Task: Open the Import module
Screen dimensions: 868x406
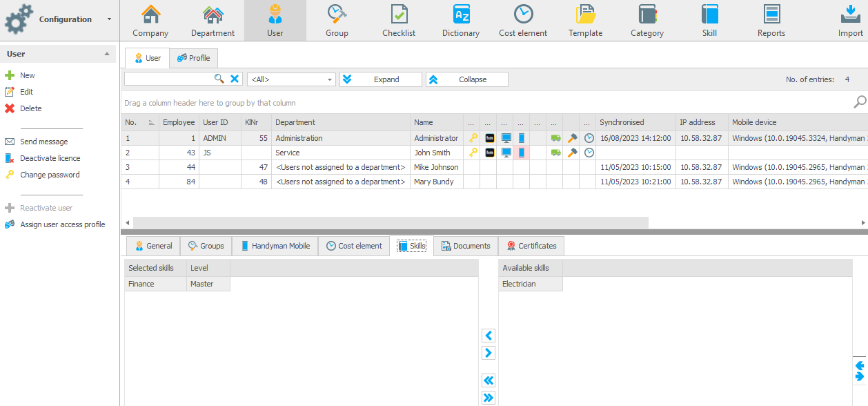Action: point(850,21)
